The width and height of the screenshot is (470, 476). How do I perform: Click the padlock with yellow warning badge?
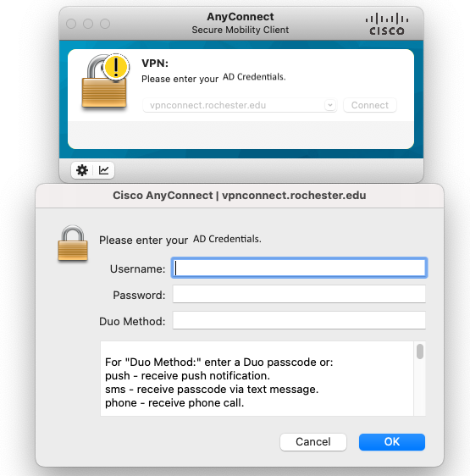(x=105, y=81)
